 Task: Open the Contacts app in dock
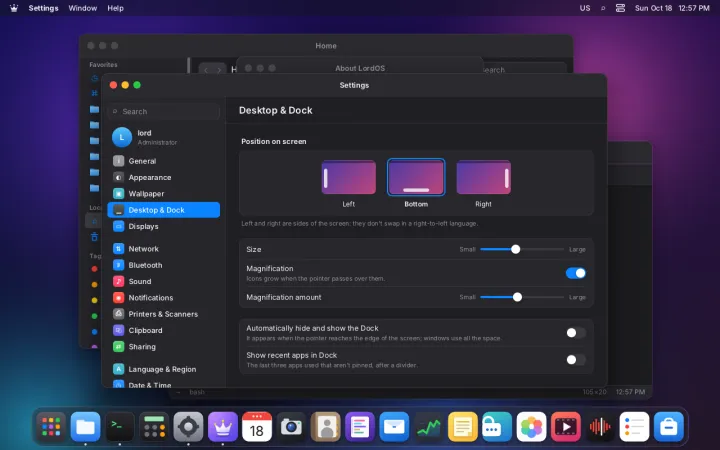(x=326, y=427)
